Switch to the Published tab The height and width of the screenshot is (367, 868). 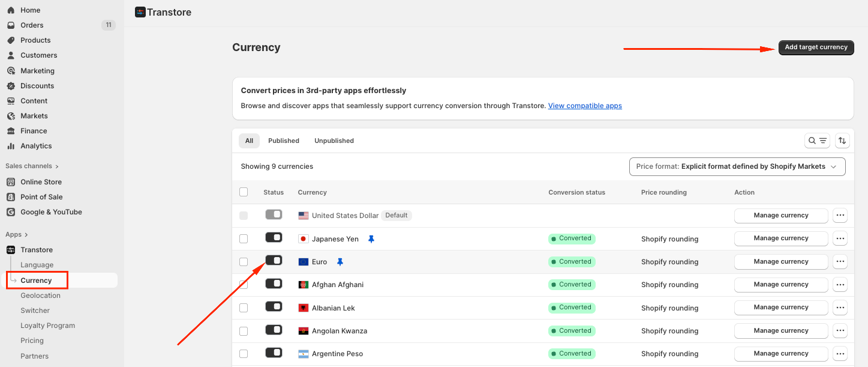(284, 141)
